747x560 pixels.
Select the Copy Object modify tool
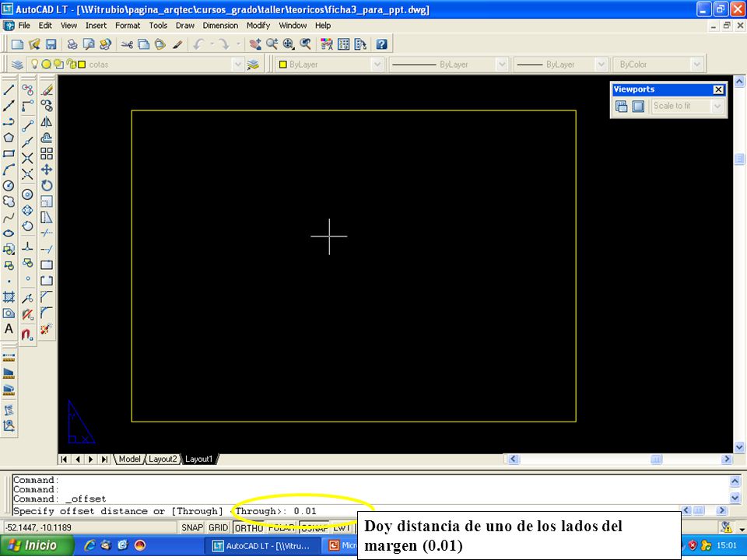(x=47, y=105)
